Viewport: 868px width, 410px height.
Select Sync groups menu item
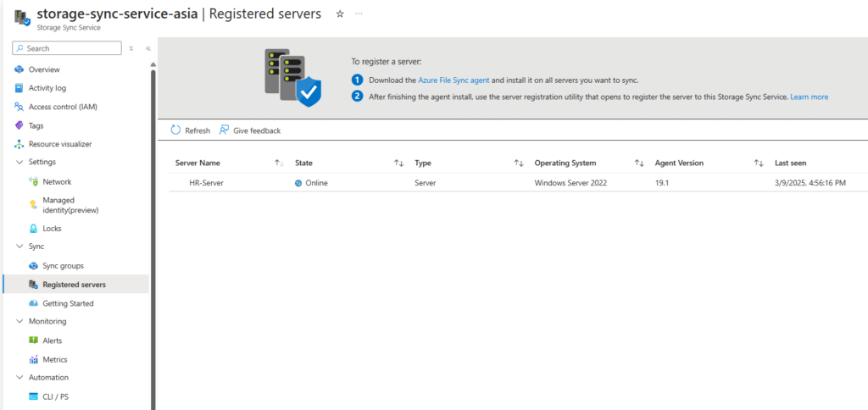coord(63,266)
